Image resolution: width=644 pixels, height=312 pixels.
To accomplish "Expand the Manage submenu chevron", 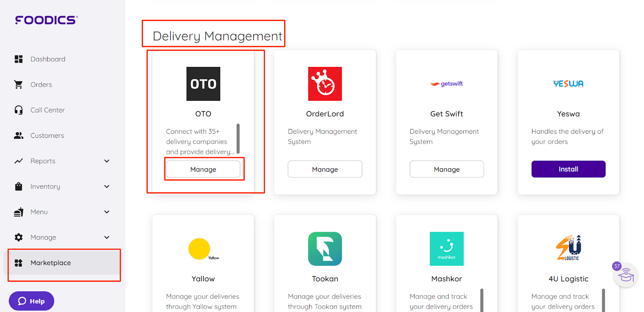I will coord(107,237).
